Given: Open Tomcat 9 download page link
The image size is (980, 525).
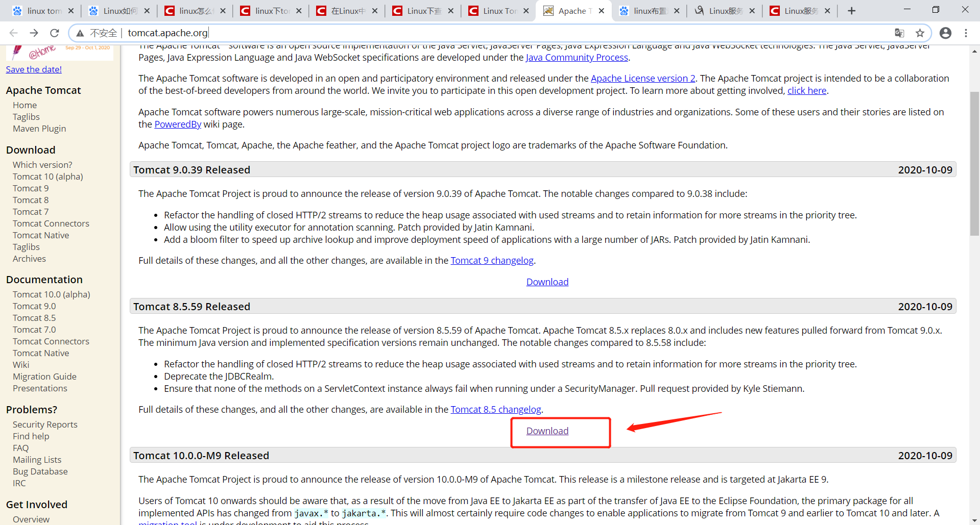Looking at the screenshot, I should [x=31, y=188].
